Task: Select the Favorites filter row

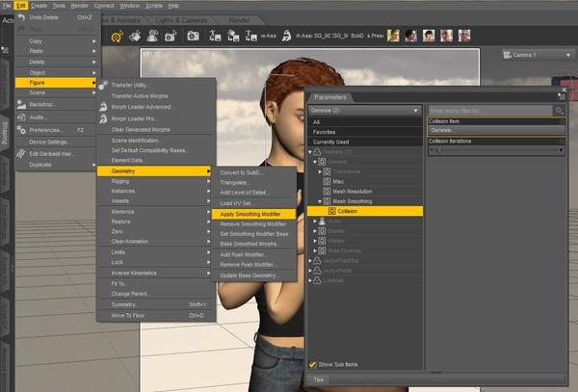Action: 365,132
